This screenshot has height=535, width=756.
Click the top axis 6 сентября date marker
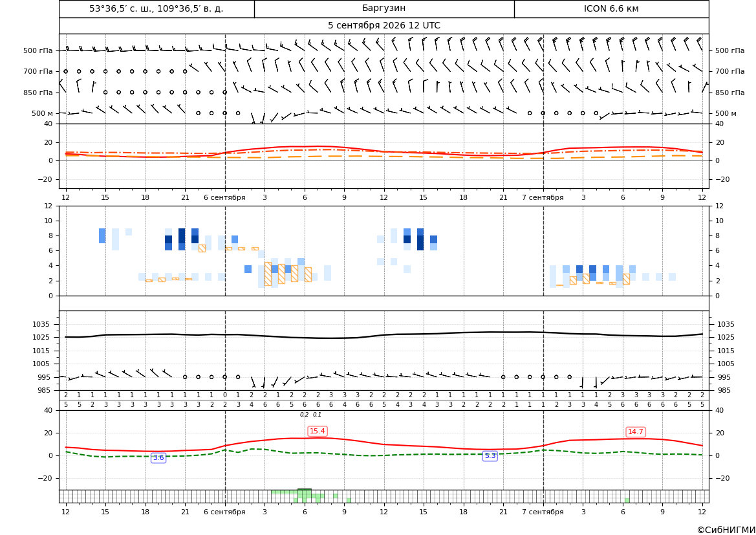pyautogui.click(x=224, y=197)
